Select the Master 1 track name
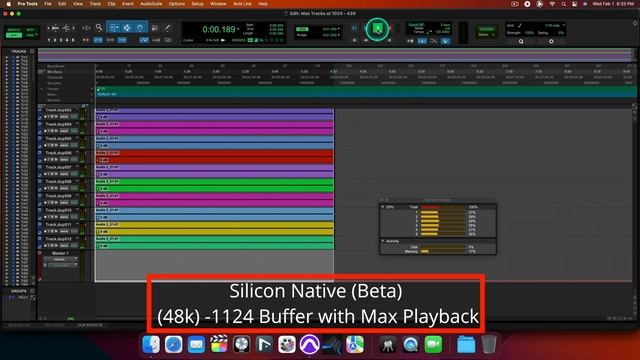 (60, 253)
